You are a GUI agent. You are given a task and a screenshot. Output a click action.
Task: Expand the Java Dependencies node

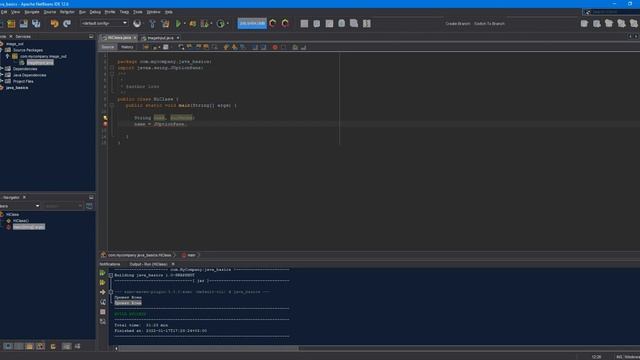(x=2, y=75)
